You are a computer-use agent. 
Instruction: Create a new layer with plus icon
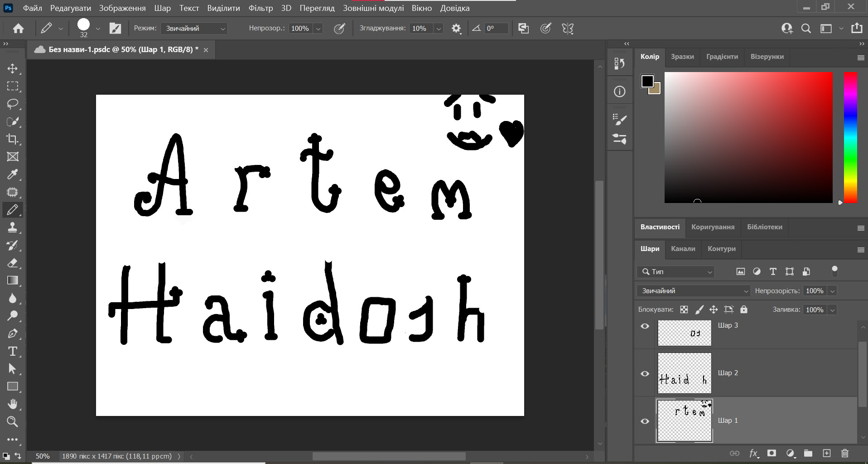coord(827,453)
